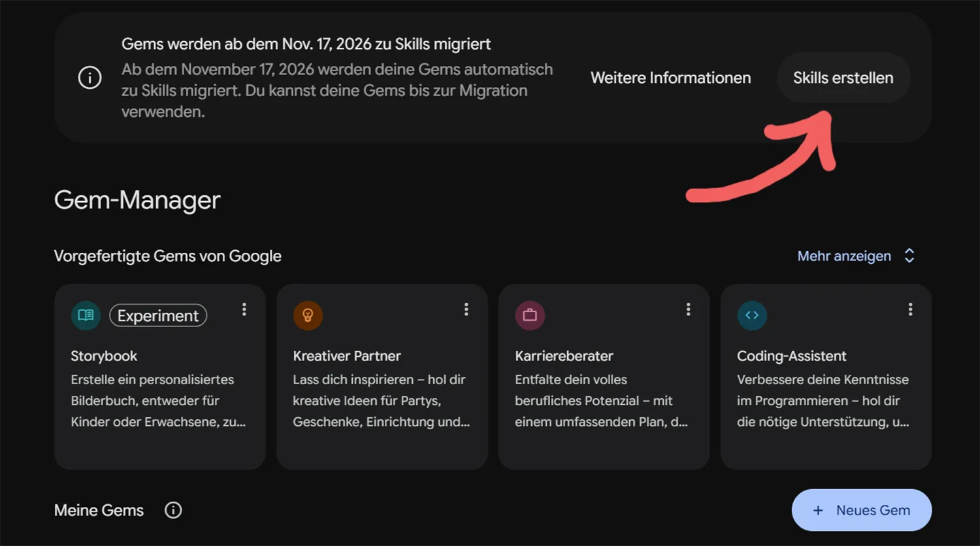Click the Gem-Manager heading
Viewport: 980px width, 546px height.
point(137,200)
